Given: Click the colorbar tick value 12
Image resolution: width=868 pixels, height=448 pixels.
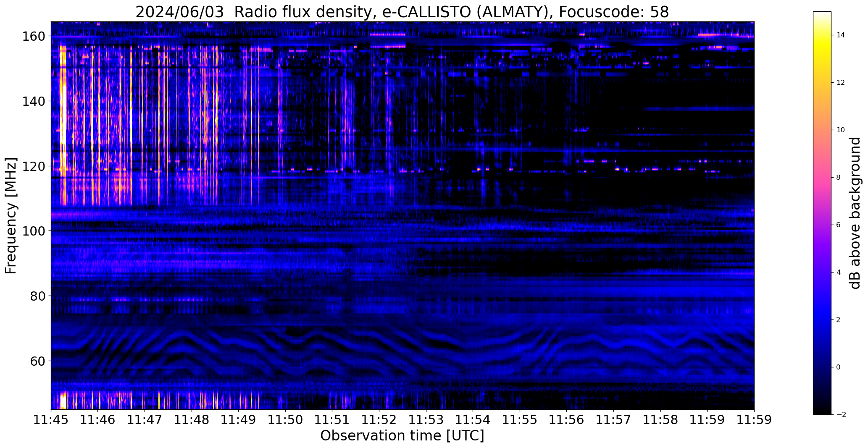Looking at the screenshot, I should [841, 83].
